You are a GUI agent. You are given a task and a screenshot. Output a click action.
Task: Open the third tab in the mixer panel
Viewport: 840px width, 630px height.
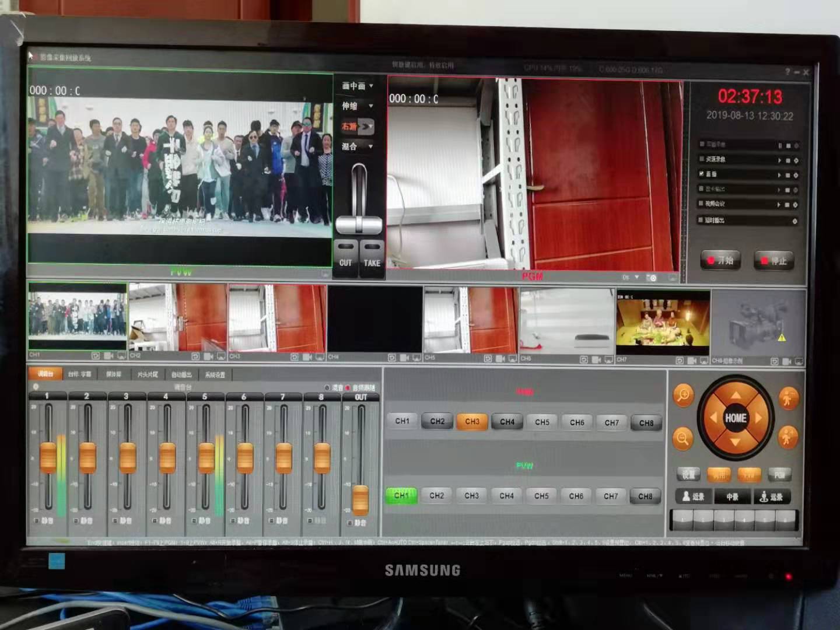click(114, 374)
